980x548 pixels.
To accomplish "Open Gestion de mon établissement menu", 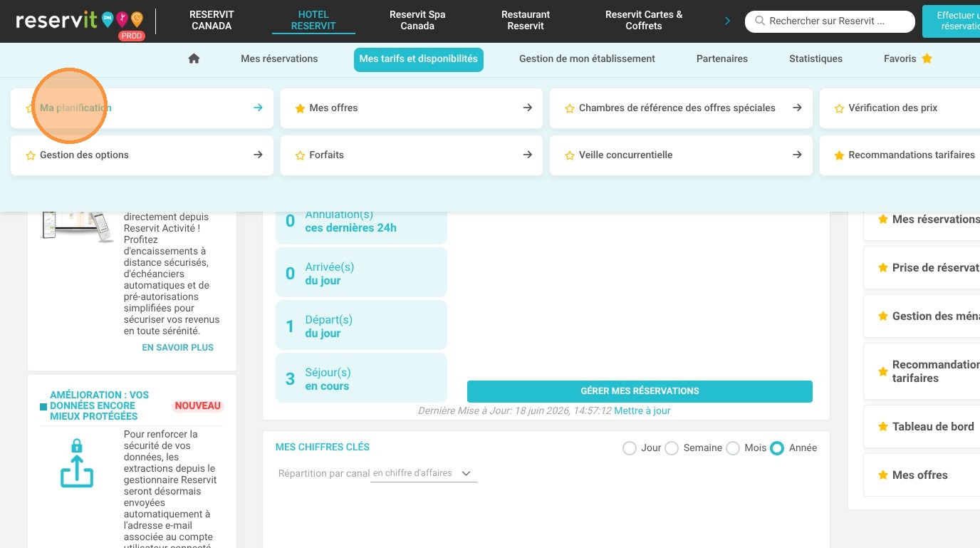I will tap(587, 59).
